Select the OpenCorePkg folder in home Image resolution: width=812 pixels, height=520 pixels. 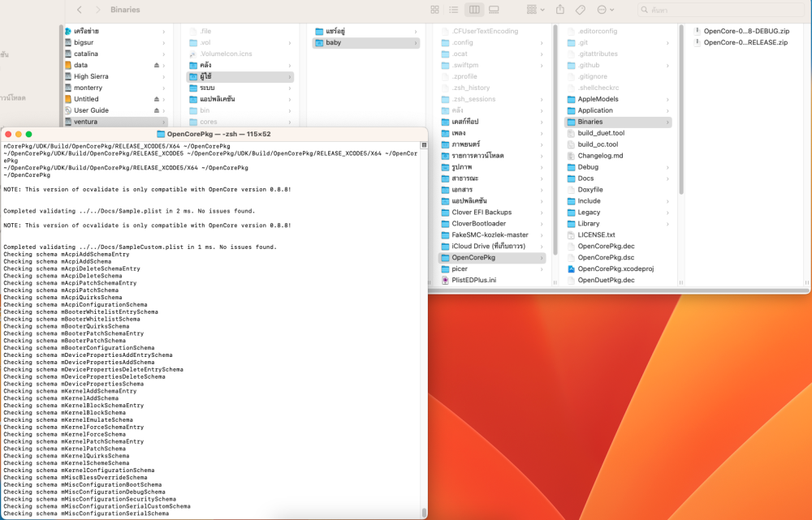tap(492, 257)
